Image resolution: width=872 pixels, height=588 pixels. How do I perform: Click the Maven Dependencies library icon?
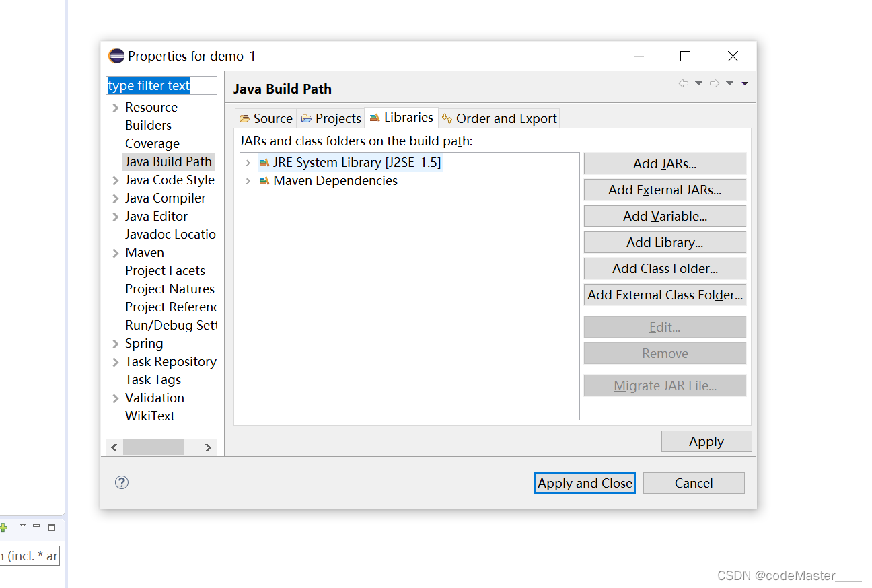[264, 181]
